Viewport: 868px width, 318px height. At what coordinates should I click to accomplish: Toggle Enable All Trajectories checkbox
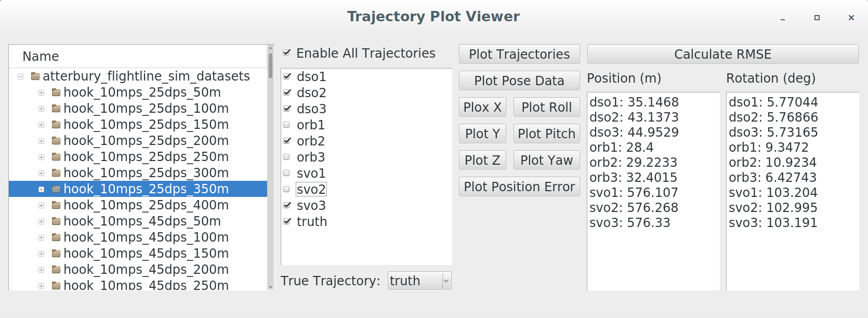[x=287, y=52]
